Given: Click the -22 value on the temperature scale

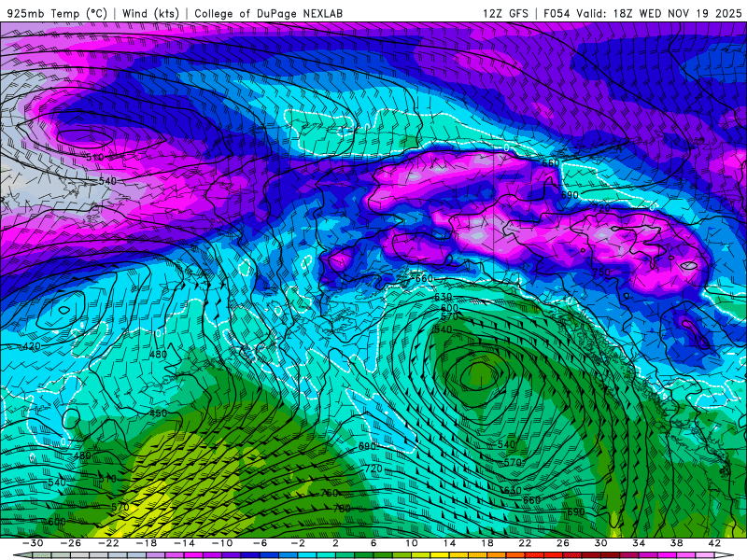Looking at the screenshot, I should coord(108,543).
